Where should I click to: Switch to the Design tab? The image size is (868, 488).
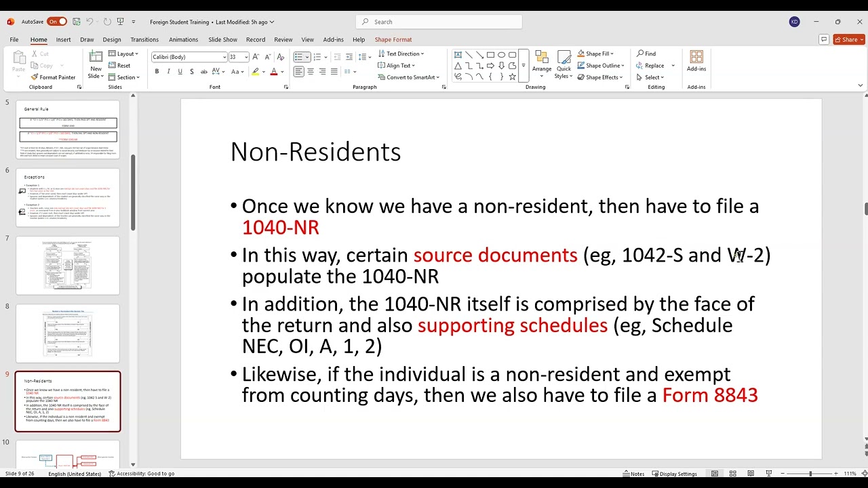coord(112,39)
